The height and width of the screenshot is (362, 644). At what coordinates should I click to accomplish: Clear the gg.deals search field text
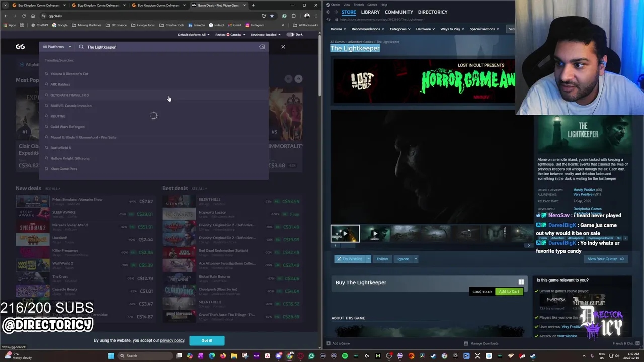pos(262,47)
